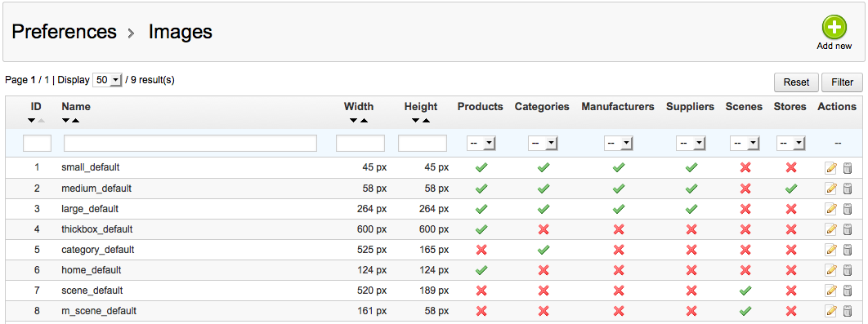Delete the category_default image type
The height and width of the screenshot is (324, 868).
(x=847, y=250)
